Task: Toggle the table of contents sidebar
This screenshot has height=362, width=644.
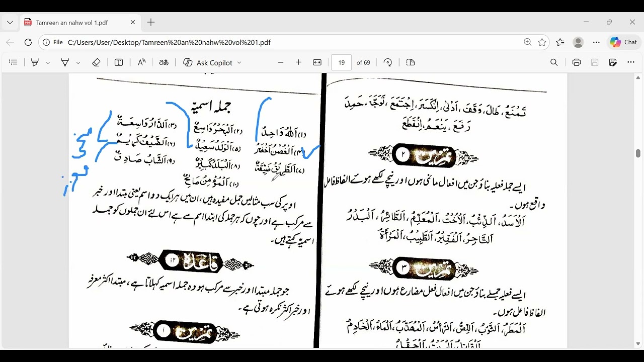Action: click(14, 62)
